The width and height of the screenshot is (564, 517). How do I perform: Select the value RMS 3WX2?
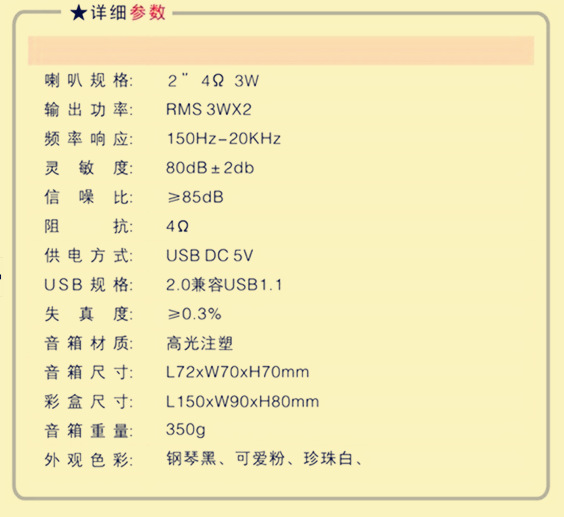(209, 109)
